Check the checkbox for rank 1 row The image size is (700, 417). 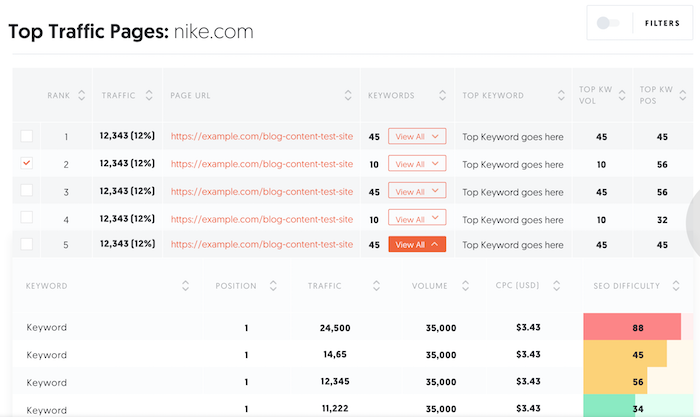27,136
